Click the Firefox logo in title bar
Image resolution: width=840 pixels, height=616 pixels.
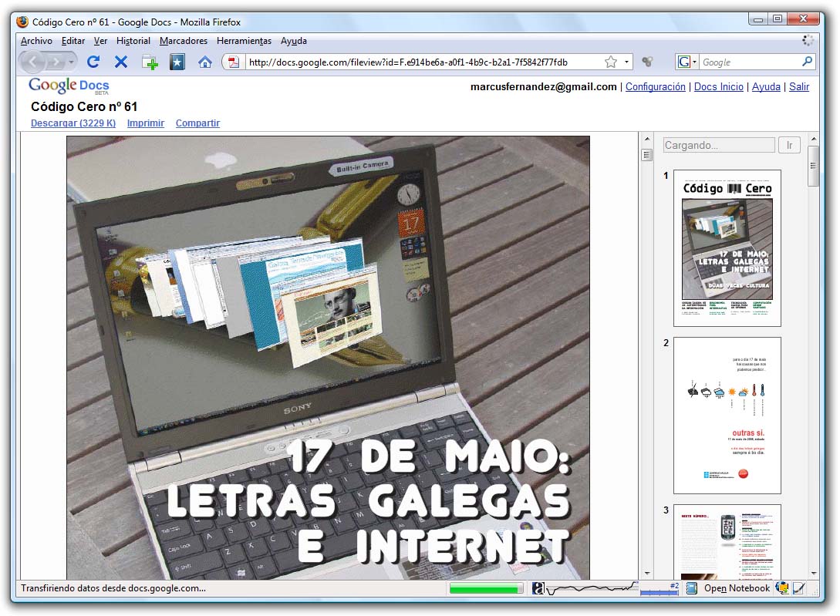coord(22,22)
